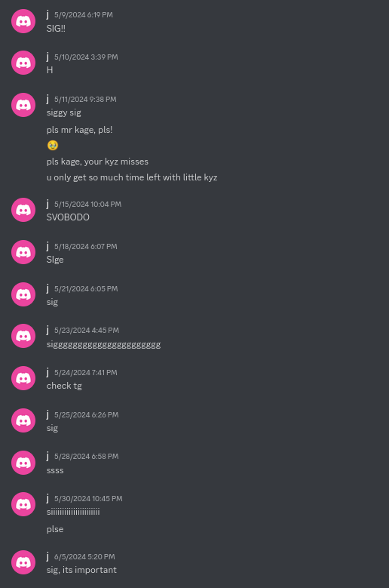This screenshot has height=588, width=389.
Task: Click the long sigggggg message from 5/23
Action: tap(104, 344)
